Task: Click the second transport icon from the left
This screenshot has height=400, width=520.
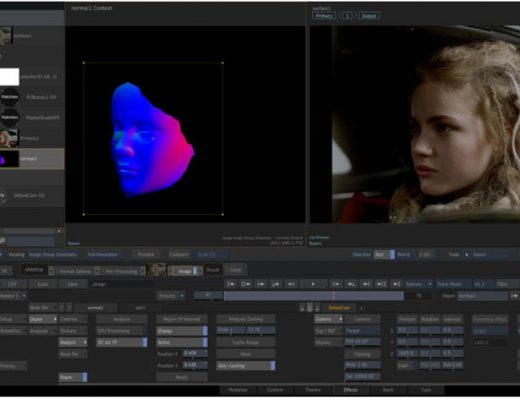Action: pyautogui.click(x=246, y=284)
